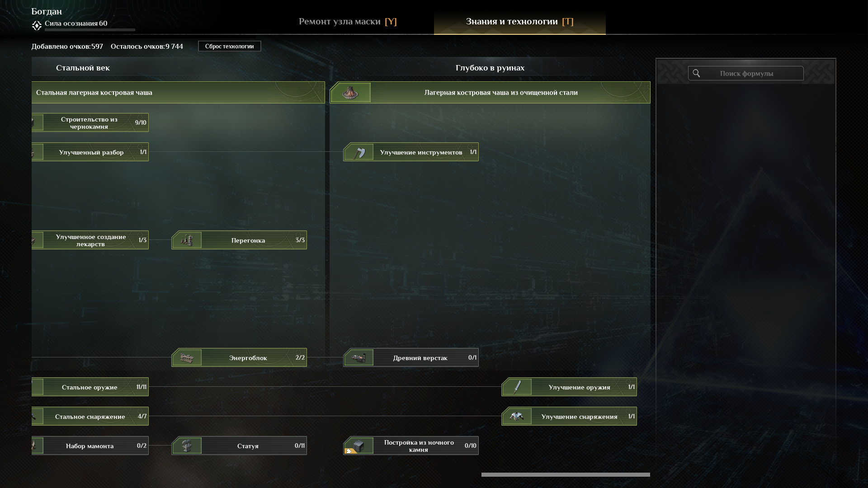The image size is (868, 488).
Task: Open the Знания и технологии tab
Action: click(520, 22)
